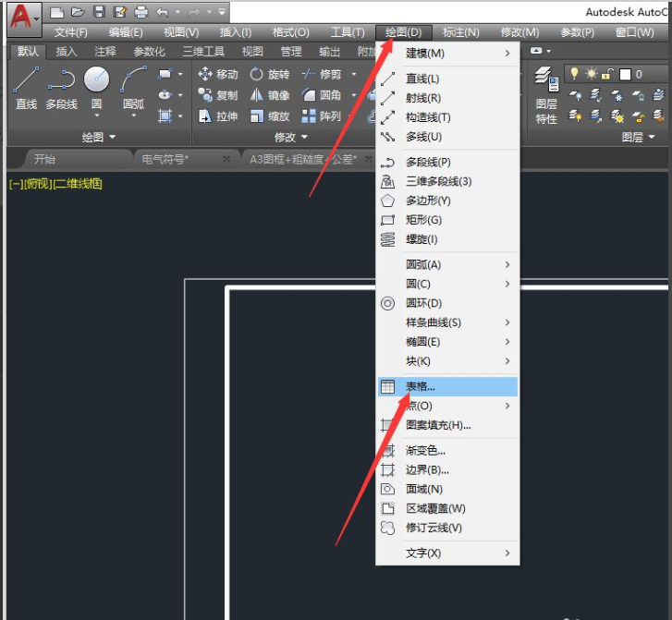This screenshot has height=620, width=672.
Task: Open the Format 格式(O) menu
Action: pyautogui.click(x=290, y=32)
